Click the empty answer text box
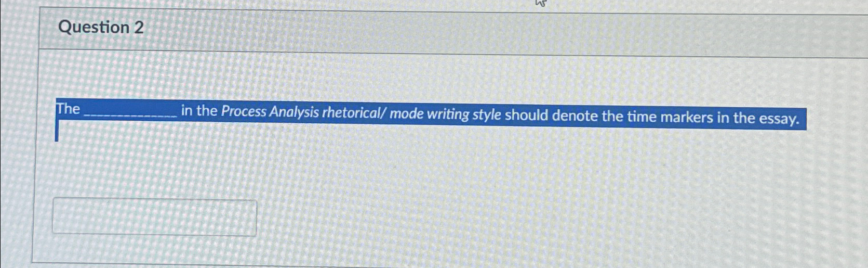The image size is (868, 268). 154,218
